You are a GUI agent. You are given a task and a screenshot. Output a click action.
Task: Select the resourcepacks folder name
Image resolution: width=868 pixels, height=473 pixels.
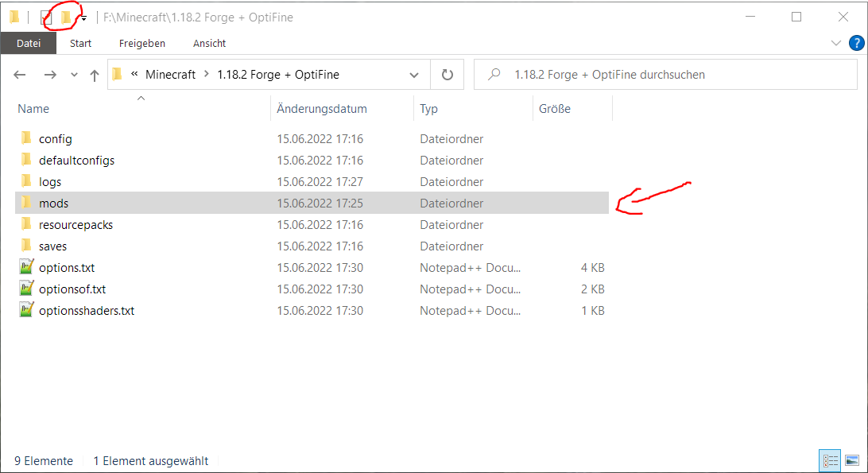pos(76,225)
